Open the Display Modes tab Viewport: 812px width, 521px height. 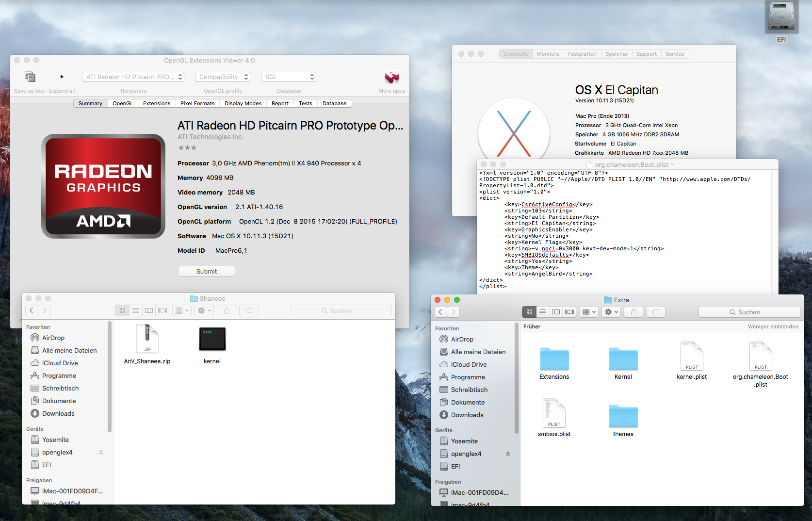[x=243, y=103]
